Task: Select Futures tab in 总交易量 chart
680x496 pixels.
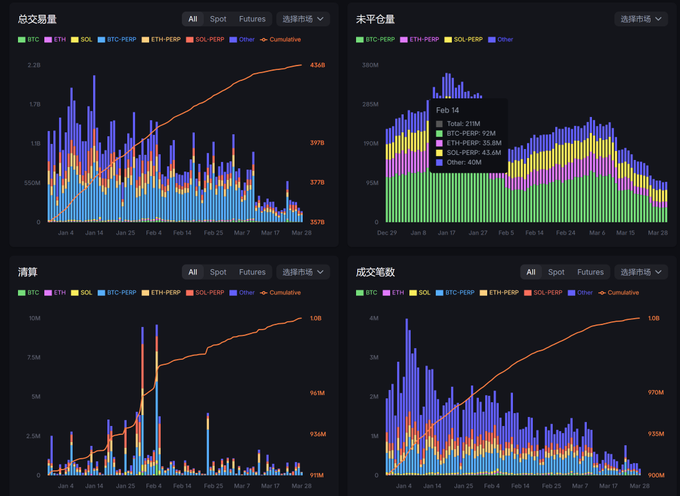Action: tap(252, 19)
